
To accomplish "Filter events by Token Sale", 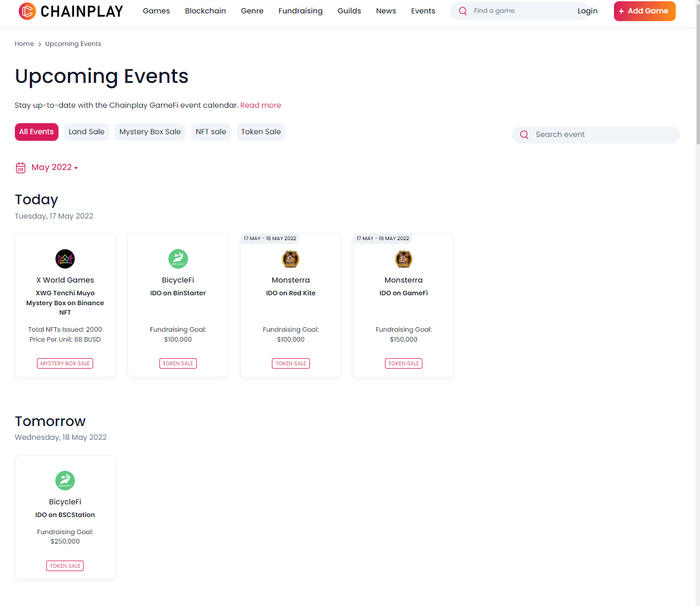I will coord(261,132).
